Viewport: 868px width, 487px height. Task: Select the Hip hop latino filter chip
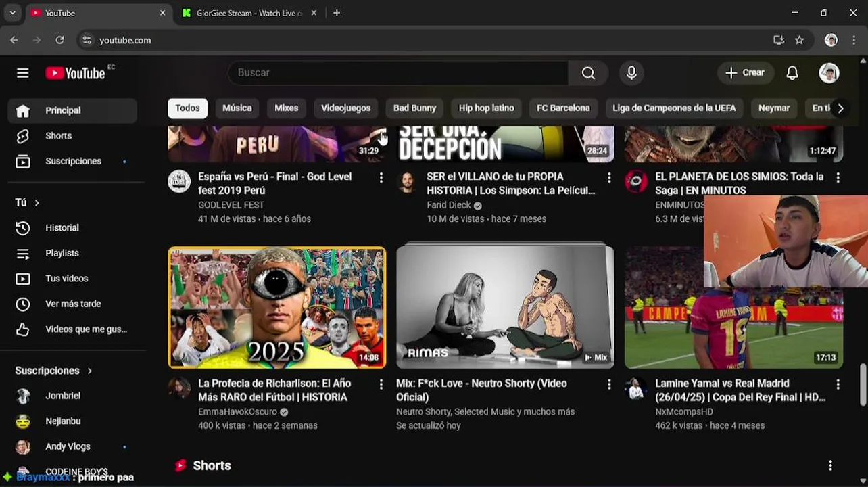pos(486,108)
